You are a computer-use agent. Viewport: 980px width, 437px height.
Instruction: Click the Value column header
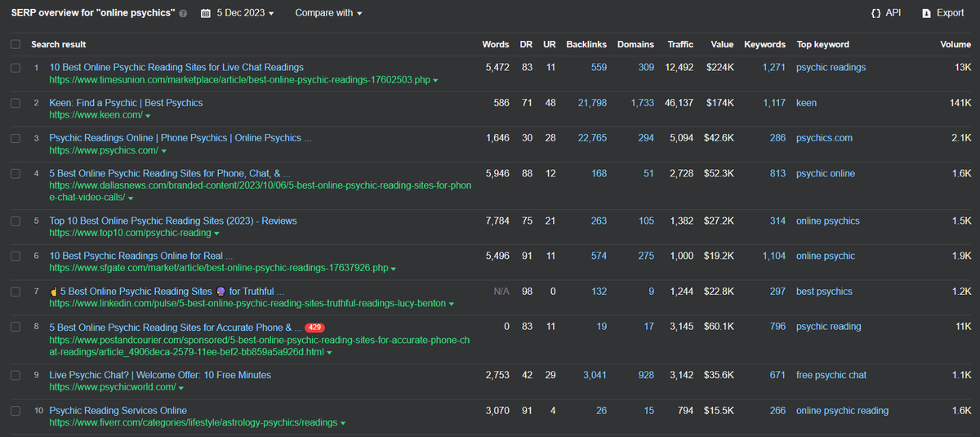click(x=722, y=44)
